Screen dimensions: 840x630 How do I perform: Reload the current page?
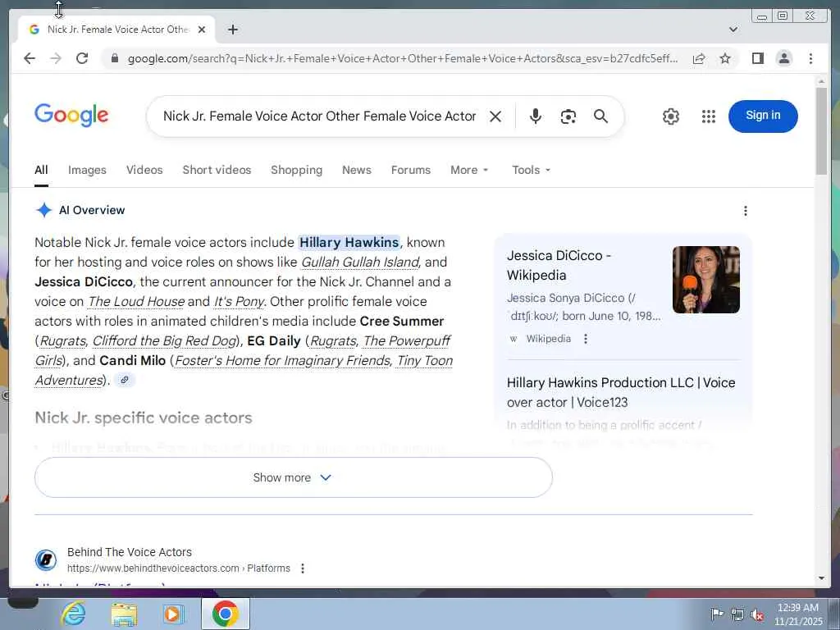pos(82,58)
